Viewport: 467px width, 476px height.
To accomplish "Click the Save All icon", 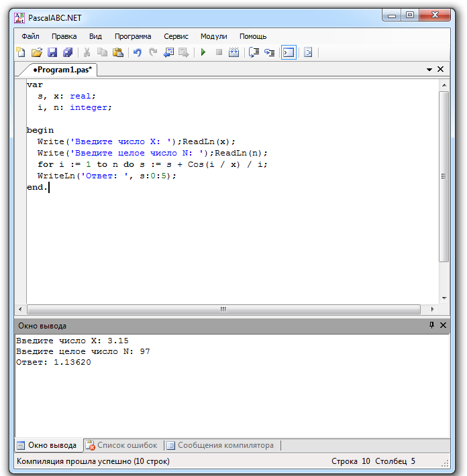I will click(x=68, y=52).
